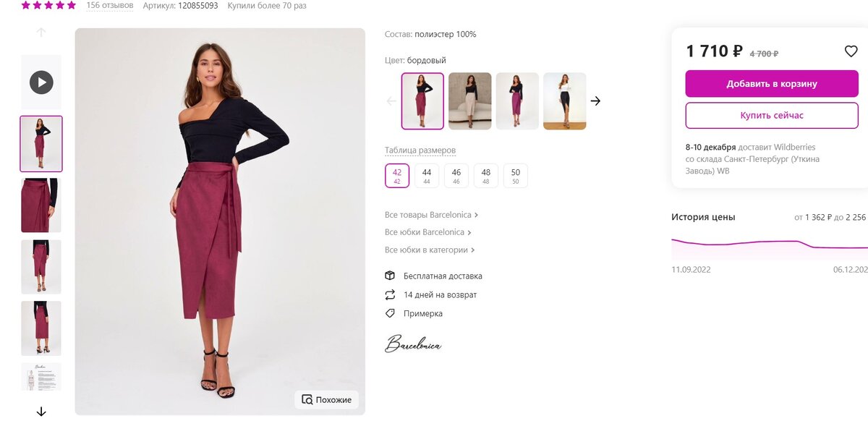The width and height of the screenshot is (868, 421).
Task: Click the five-star rating
Action: pos(48,5)
